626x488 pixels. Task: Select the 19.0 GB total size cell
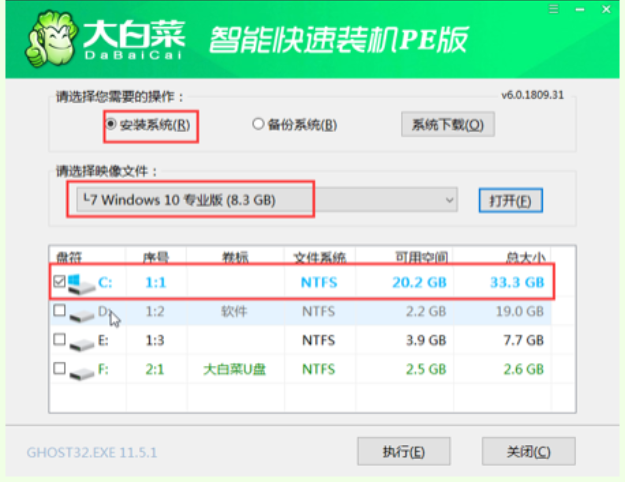click(520, 311)
